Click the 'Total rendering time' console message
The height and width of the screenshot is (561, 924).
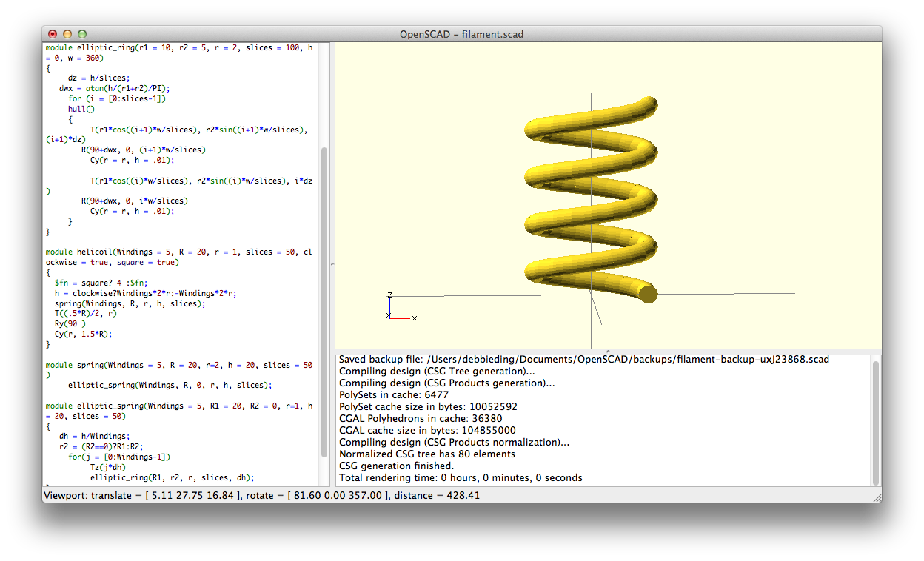pos(460,478)
